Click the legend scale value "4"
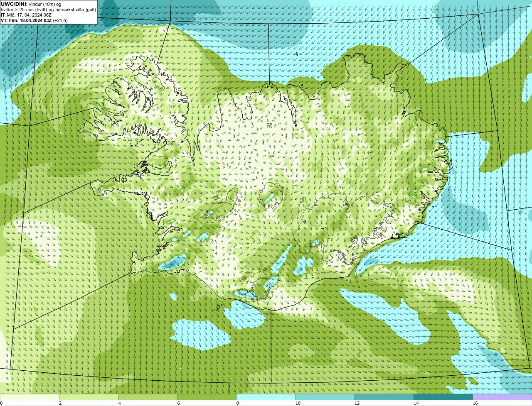Viewport: 532px width, 406px height. tap(119, 403)
